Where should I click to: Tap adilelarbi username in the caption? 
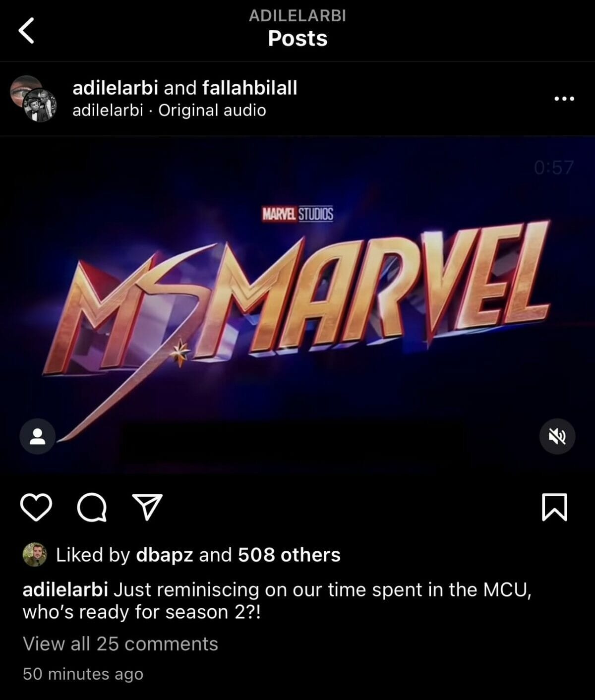point(65,590)
